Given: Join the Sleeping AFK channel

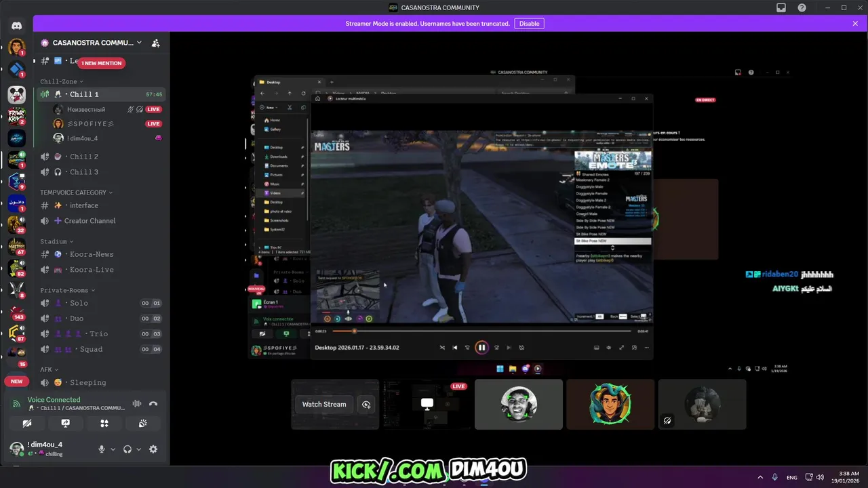Looking at the screenshot, I should point(101,382).
